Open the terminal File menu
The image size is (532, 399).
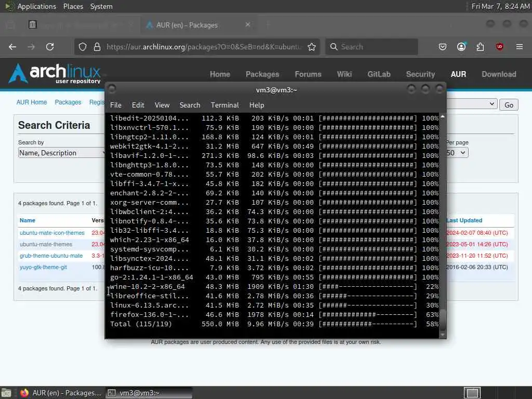(116, 105)
